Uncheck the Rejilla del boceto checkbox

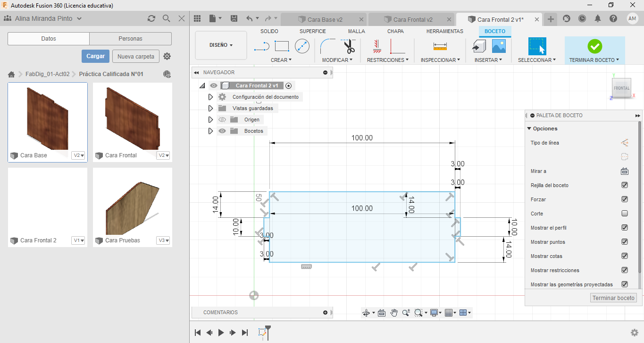(x=625, y=185)
